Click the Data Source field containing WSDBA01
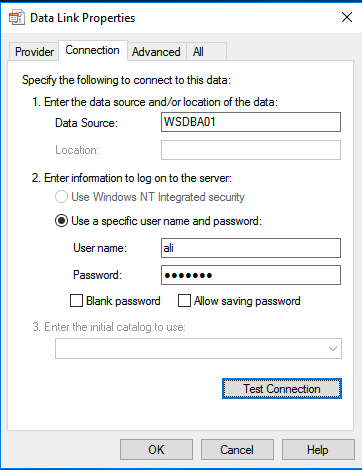362x470 pixels. [251, 122]
